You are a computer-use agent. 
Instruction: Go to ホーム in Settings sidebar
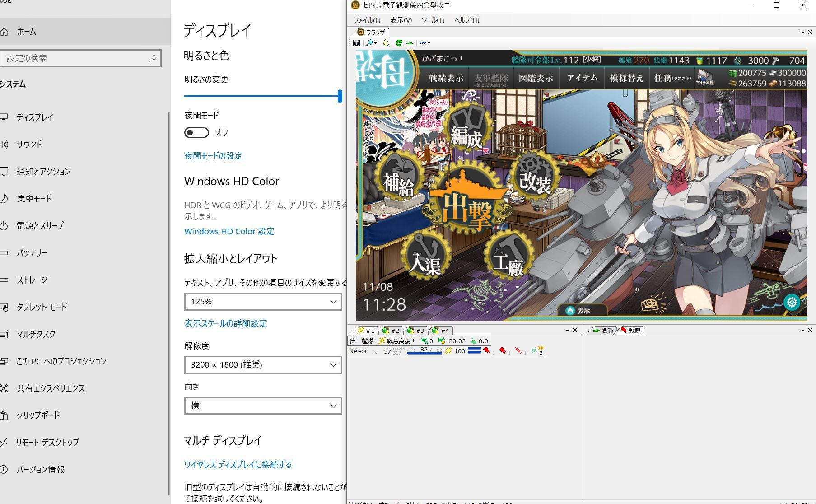[85, 32]
